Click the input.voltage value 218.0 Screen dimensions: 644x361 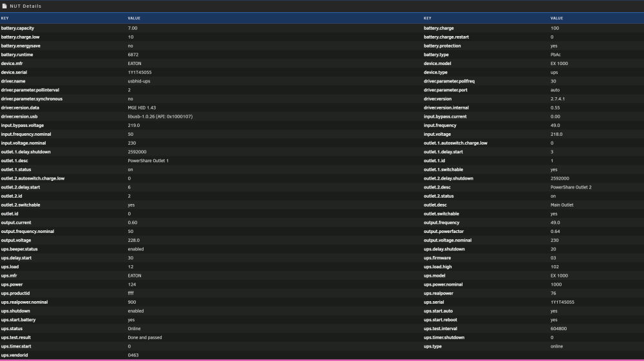click(x=556, y=134)
